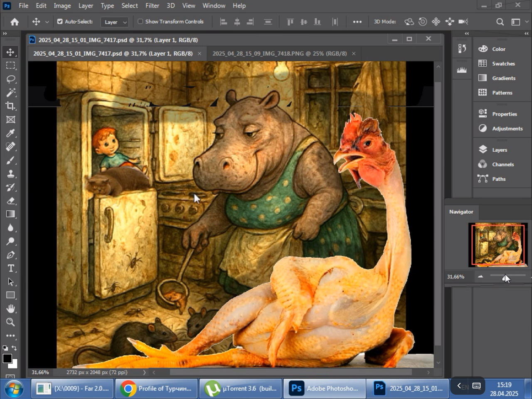Open the Window menu
Screen dimensions: 532x399
pos(214,5)
